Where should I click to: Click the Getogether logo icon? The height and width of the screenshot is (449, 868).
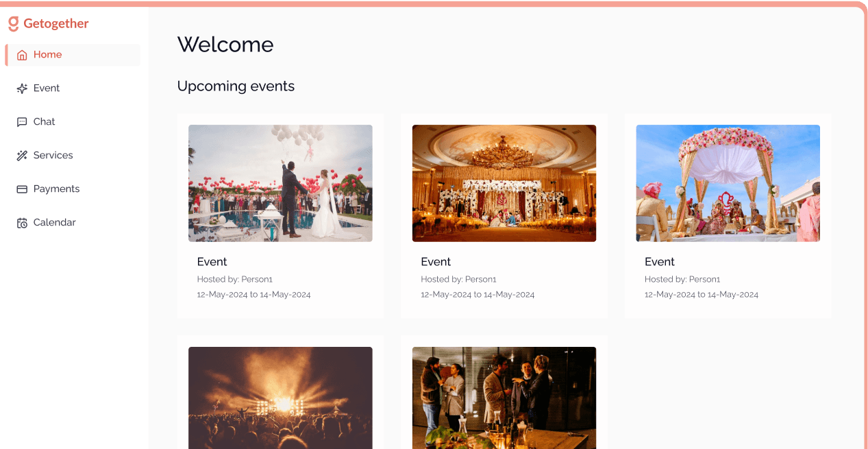(x=13, y=24)
